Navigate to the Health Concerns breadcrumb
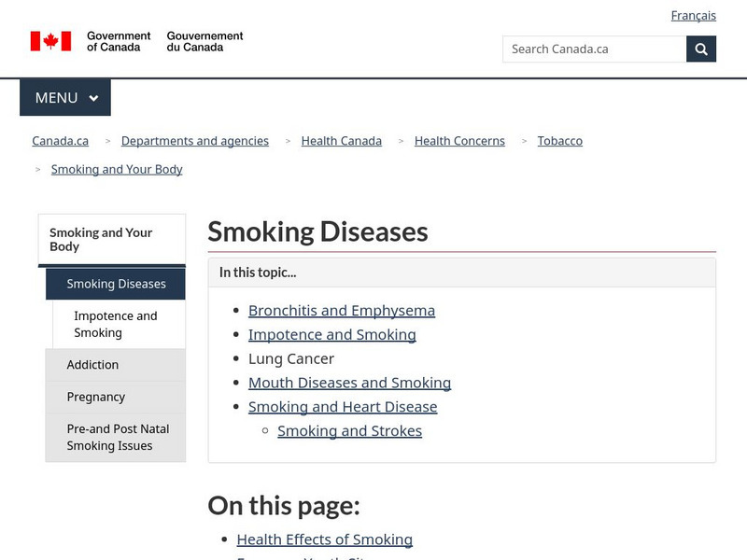This screenshot has height=560, width=747. (459, 141)
